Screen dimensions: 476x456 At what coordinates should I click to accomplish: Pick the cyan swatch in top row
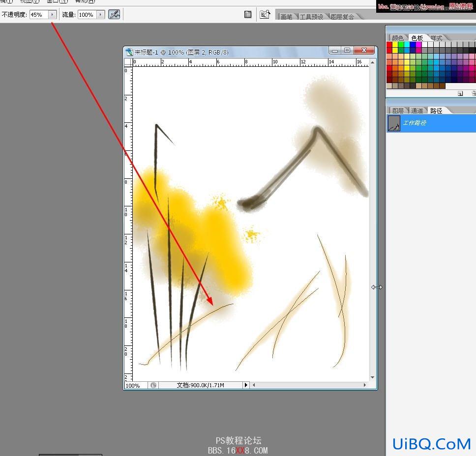[x=407, y=44]
